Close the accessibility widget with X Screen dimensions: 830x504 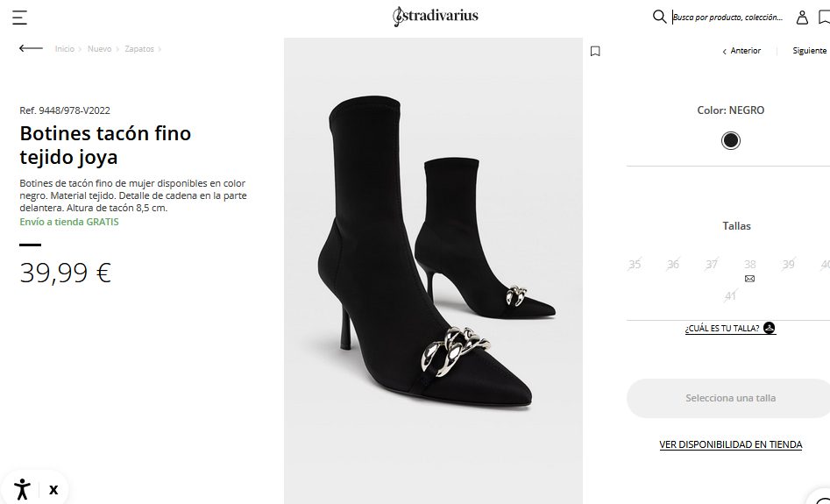53,490
